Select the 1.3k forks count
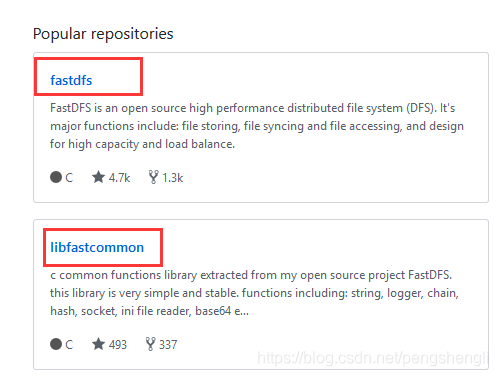The image size is (498, 376). (x=173, y=178)
